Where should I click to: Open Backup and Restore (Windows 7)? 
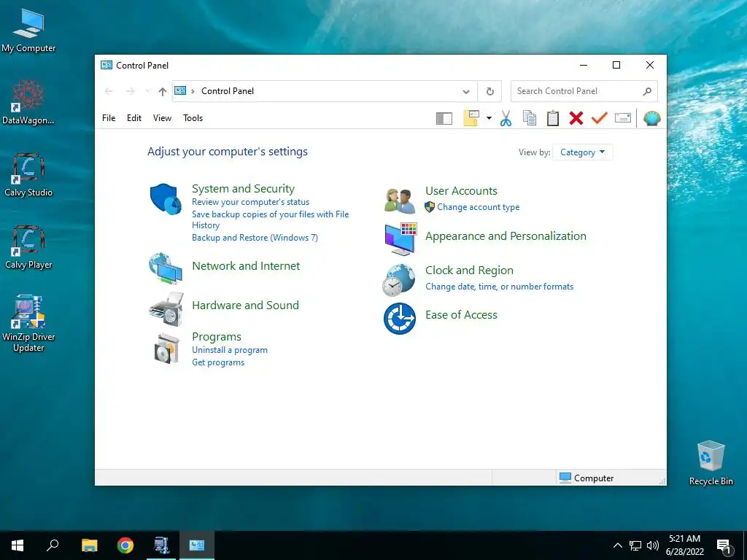tap(255, 238)
